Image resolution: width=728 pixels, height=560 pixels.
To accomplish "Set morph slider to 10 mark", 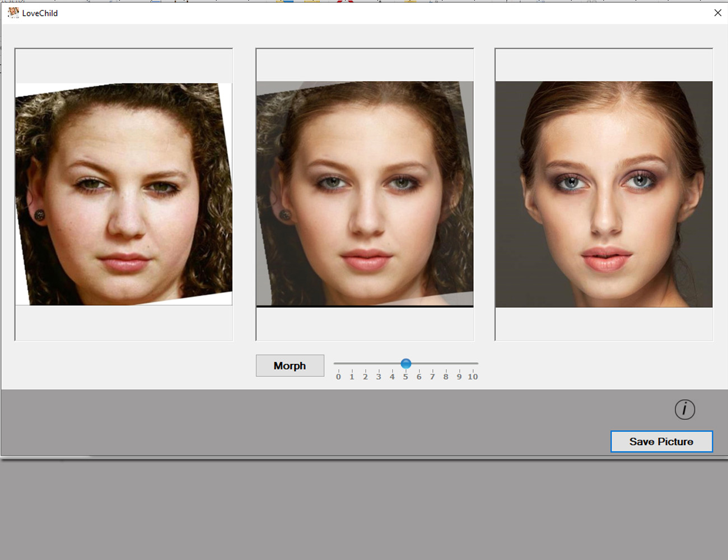I will coord(473,364).
